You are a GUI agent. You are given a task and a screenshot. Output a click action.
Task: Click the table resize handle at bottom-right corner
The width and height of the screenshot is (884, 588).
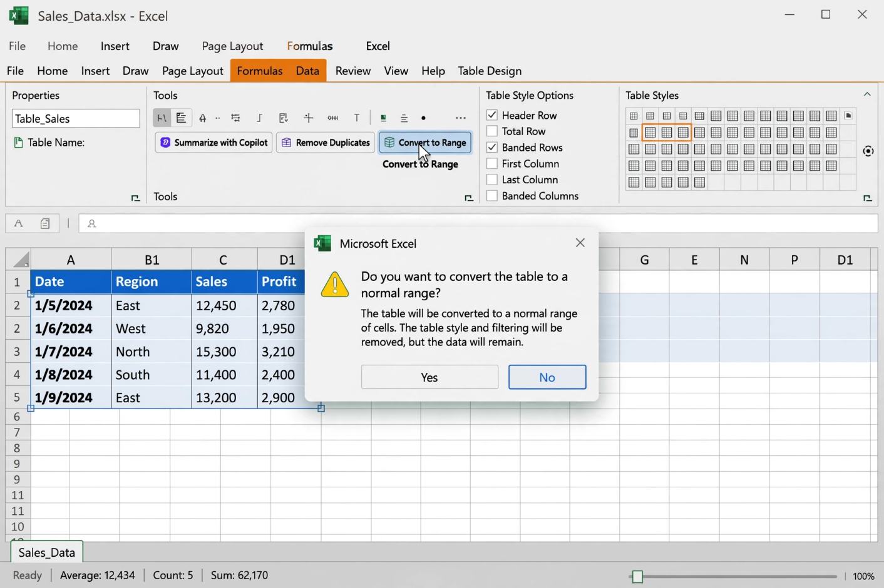[x=321, y=408]
